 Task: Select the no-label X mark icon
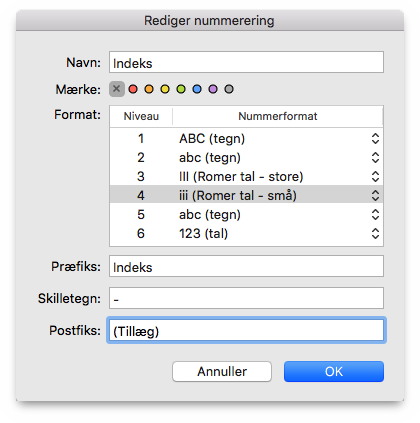117,89
